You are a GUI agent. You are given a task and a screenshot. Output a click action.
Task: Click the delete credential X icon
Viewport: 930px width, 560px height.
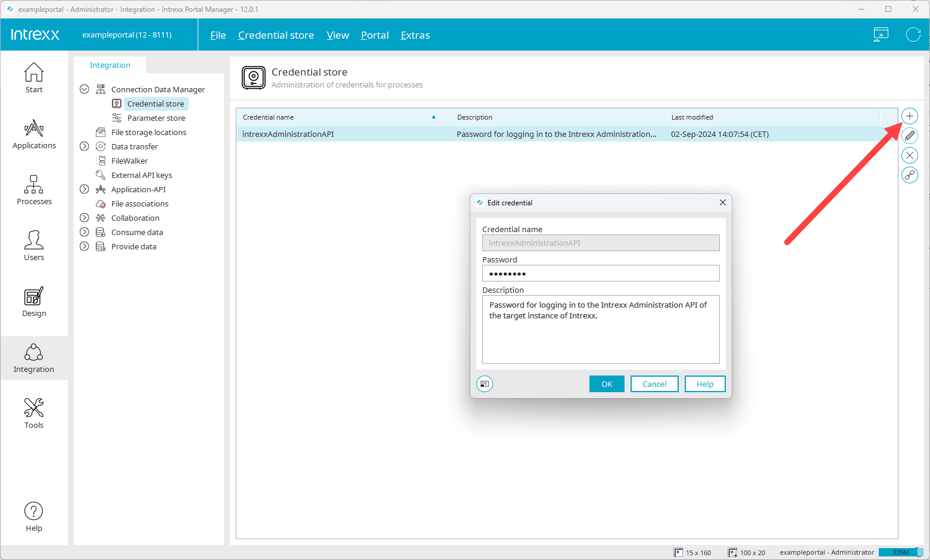[910, 155]
